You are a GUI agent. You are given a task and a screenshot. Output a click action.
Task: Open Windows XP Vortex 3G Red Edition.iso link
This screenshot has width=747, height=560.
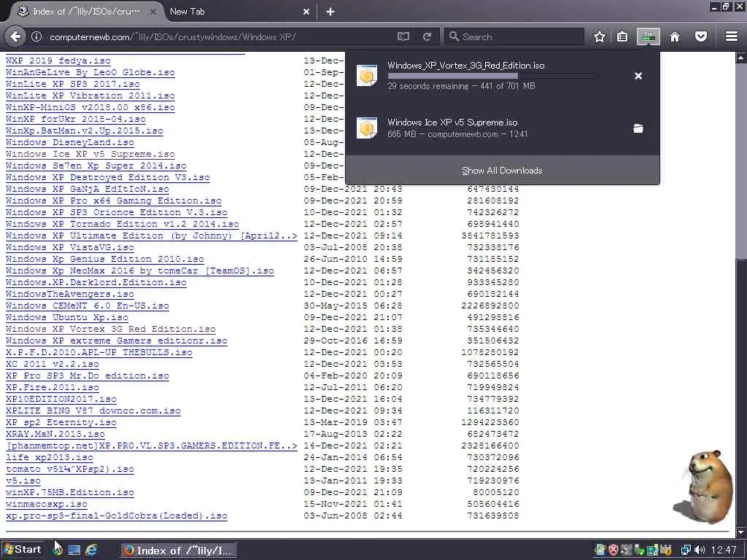pyautogui.click(x=111, y=329)
